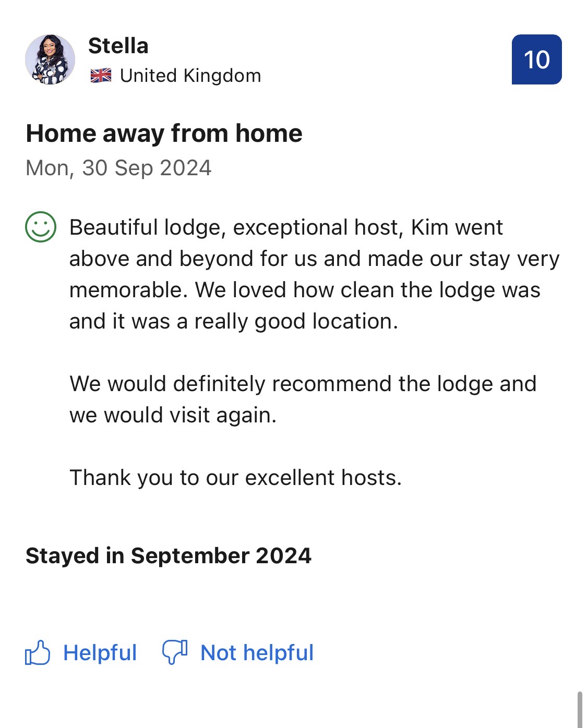
Task: Mark the review as Helpful
Action: [100, 653]
